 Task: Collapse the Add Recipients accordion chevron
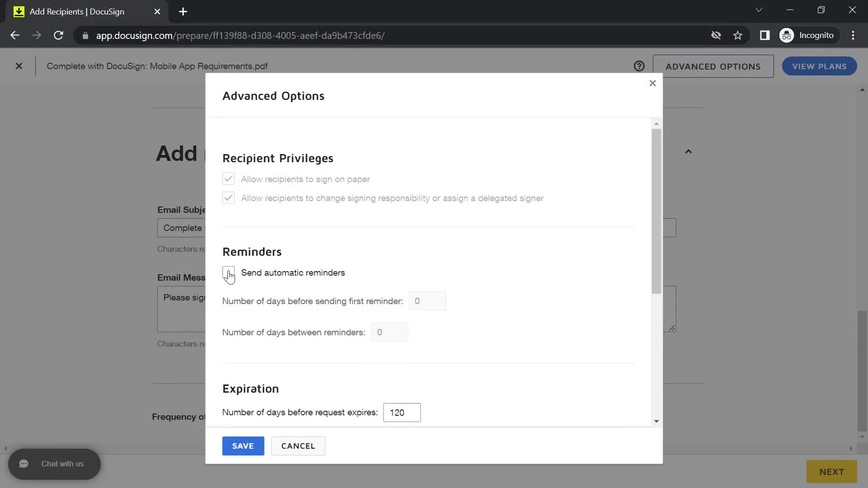[x=689, y=151]
